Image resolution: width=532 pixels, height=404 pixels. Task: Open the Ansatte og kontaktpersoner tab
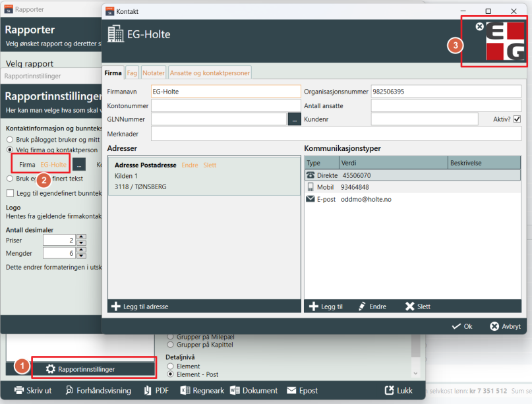[x=210, y=73]
